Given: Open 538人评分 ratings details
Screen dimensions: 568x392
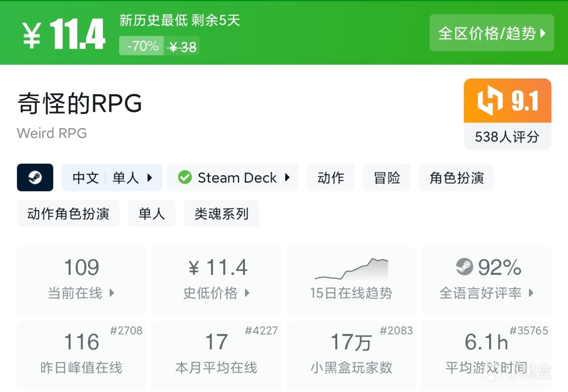Looking at the screenshot, I should pyautogui.click(x=507, y=137).
